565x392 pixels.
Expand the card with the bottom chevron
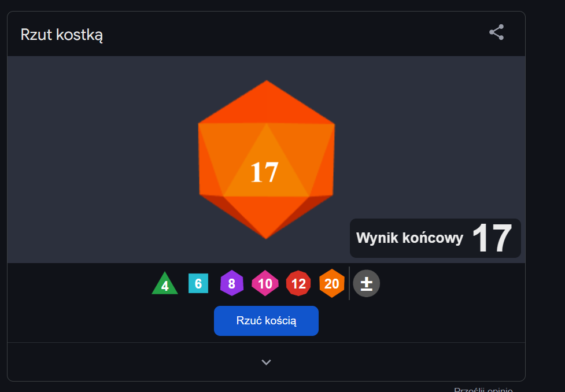point(266,362)
